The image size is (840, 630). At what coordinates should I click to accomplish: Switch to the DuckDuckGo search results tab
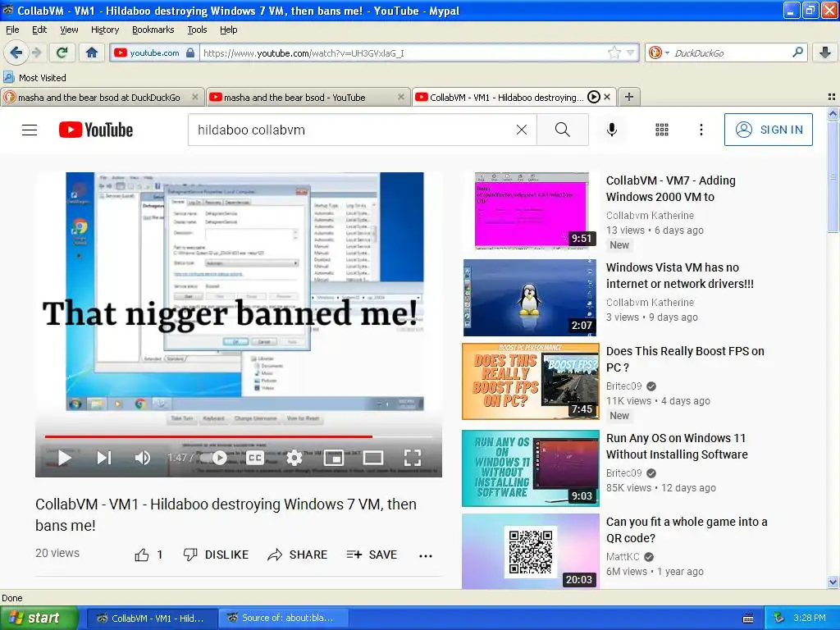pos(98,97)
